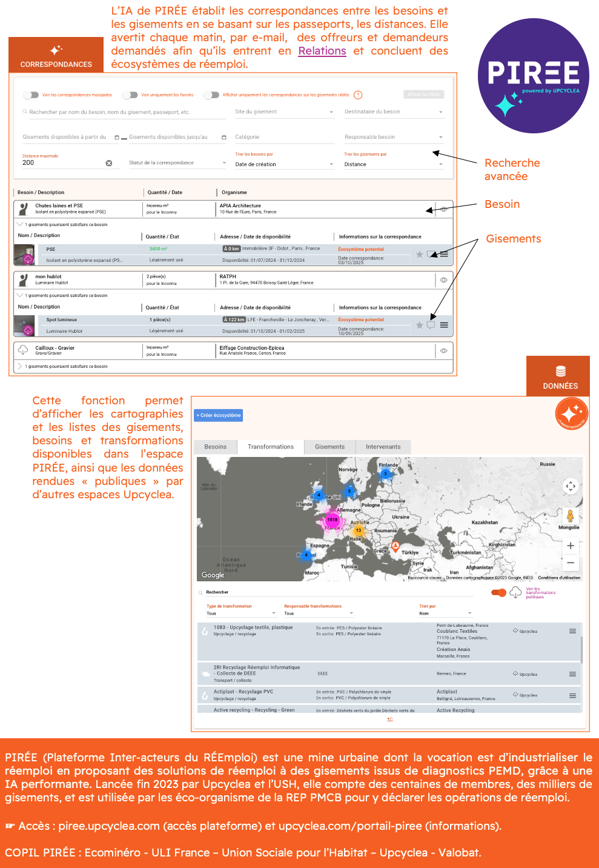The width and height of the screenshot is (599, 868).
Task: Open menu for Actiplast Recyclage PVC row
Action: (572, 696)
